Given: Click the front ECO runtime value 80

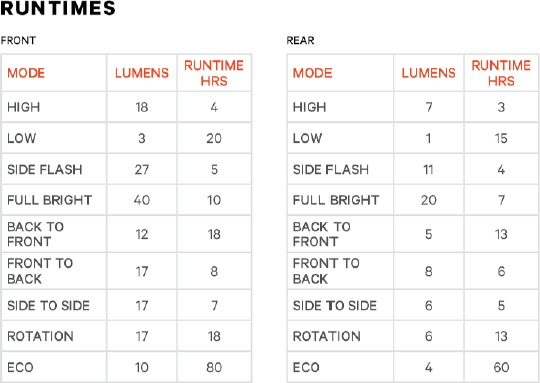Looking at the screenshot, I should 214,368.
